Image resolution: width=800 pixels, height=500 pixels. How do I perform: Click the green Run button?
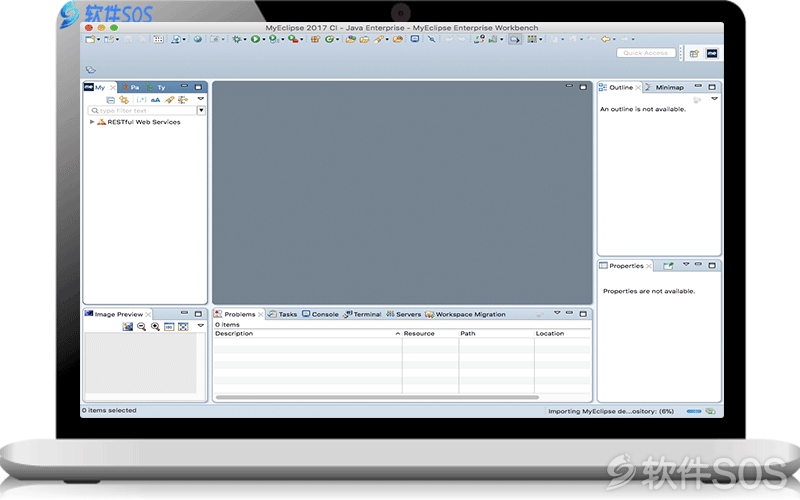tap(255, 39)
